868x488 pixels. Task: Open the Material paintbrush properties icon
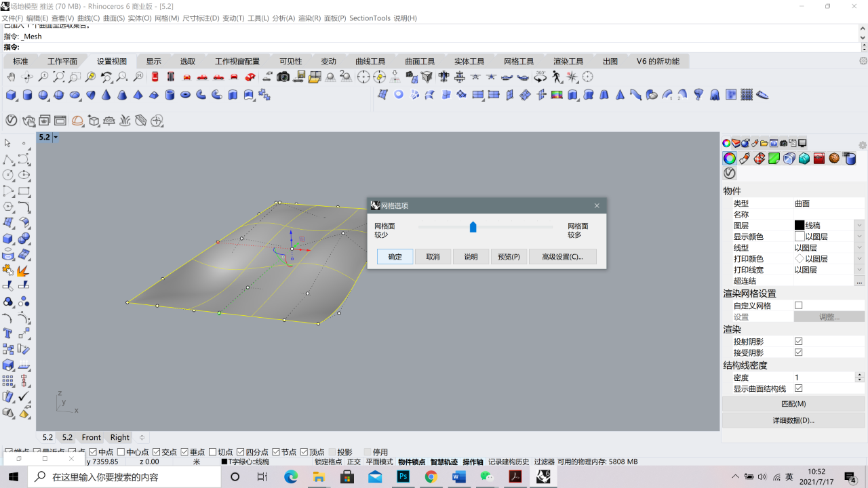(744, 159)
